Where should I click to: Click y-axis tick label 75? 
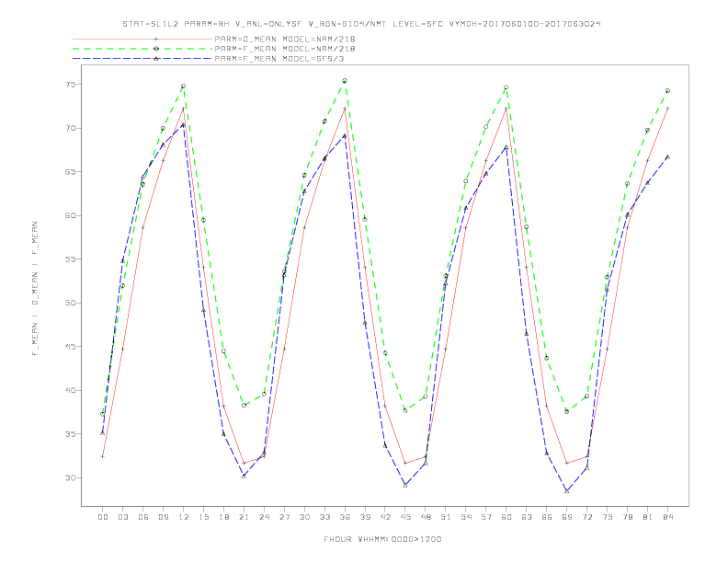pyautogui.click(x=71, y=85)
